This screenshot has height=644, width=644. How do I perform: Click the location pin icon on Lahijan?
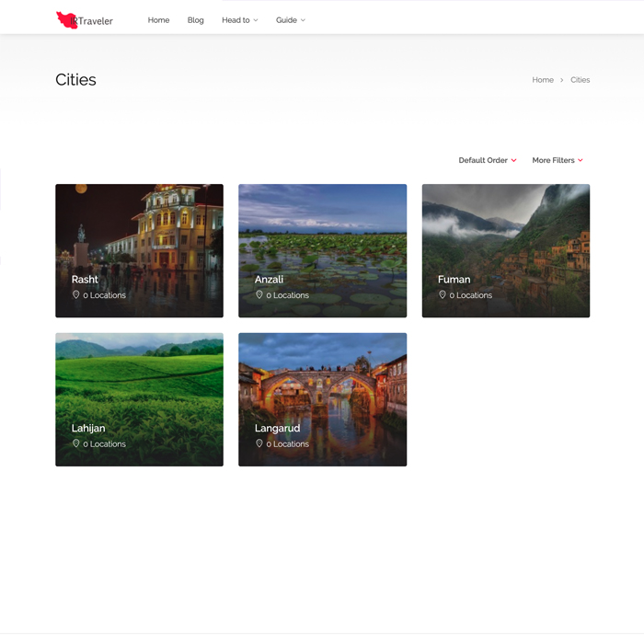click(x=76, y=443)
